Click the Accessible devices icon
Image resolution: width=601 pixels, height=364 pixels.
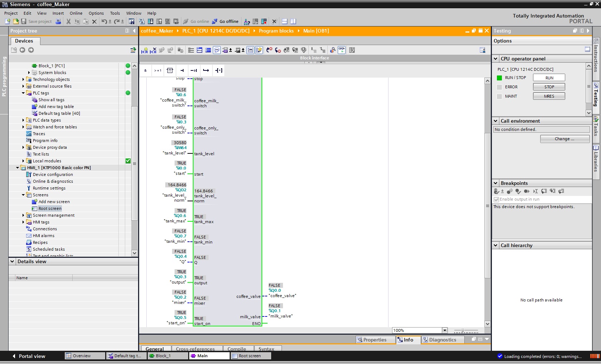tap(247, 21)
